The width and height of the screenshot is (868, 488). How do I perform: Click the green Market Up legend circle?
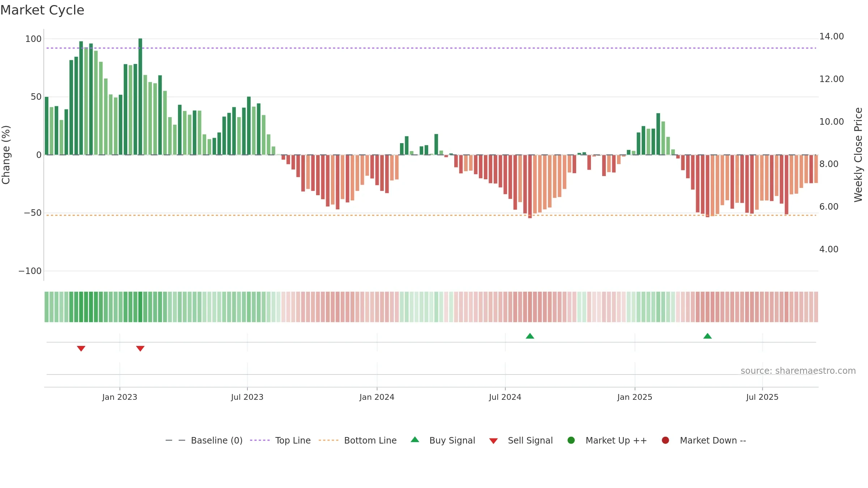[571, 440]
